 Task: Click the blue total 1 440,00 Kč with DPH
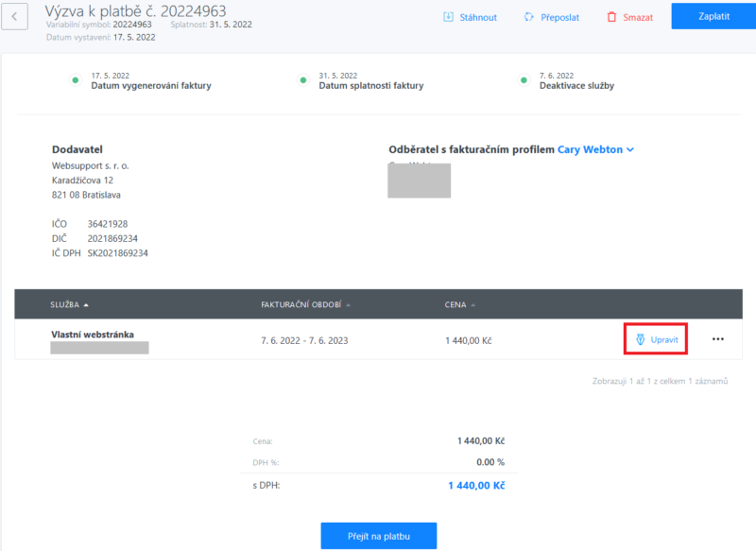point(476,486)
